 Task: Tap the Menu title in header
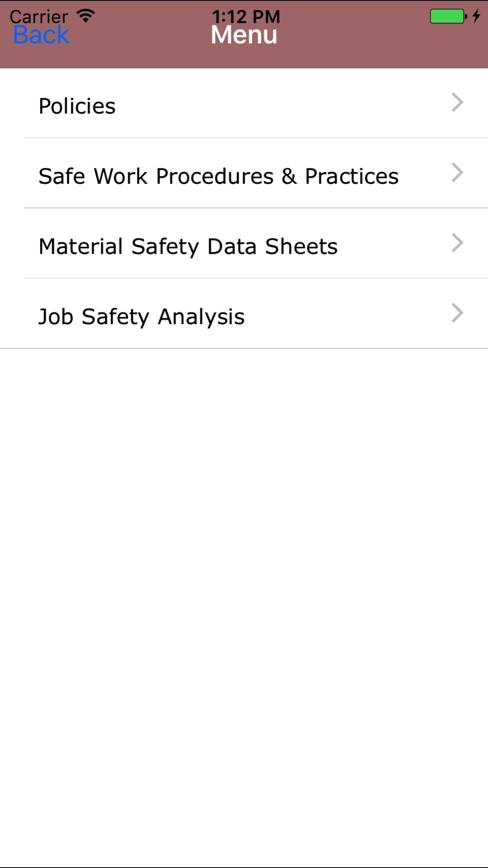(x=244, y=35)
